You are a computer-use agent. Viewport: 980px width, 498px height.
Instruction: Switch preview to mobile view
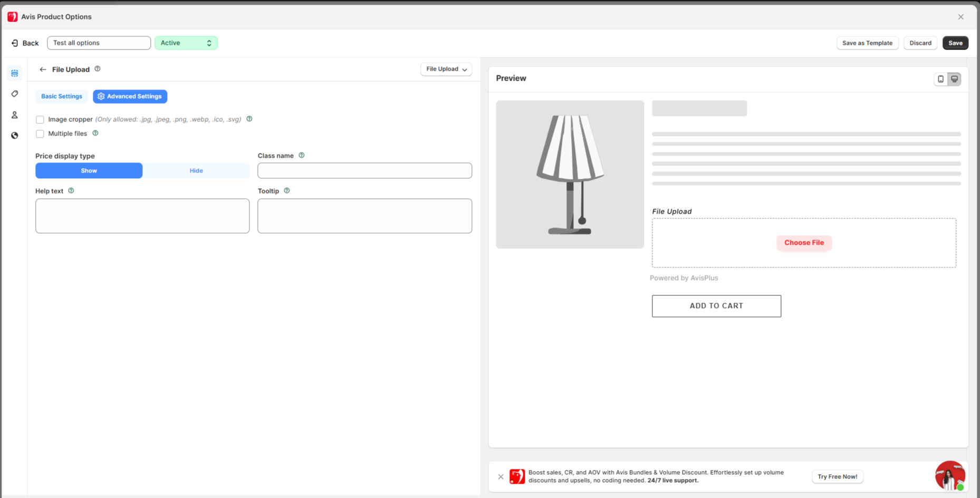940,79
